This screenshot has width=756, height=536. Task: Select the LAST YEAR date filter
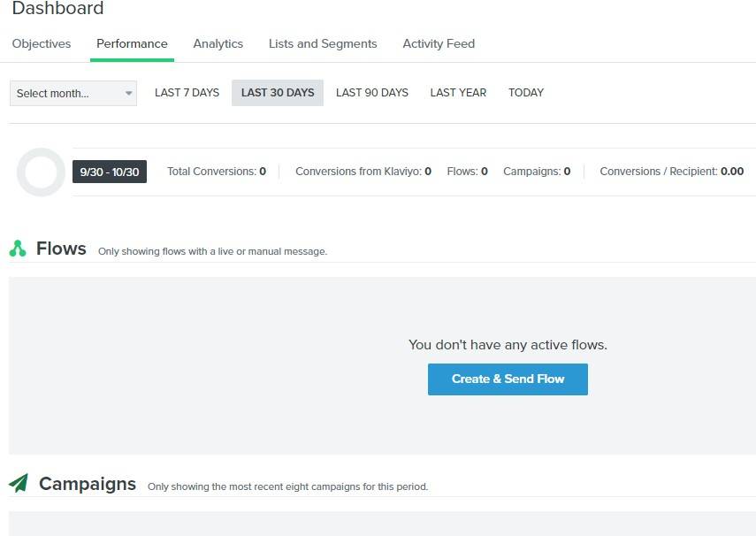click(458, 92)
